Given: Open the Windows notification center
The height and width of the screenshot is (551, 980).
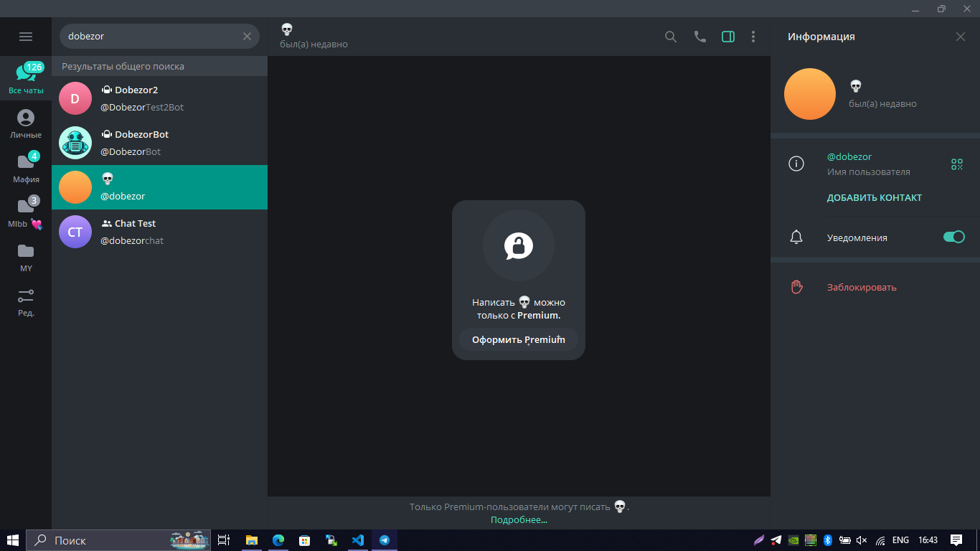Looking at the screenshot, I should (956, 540).
